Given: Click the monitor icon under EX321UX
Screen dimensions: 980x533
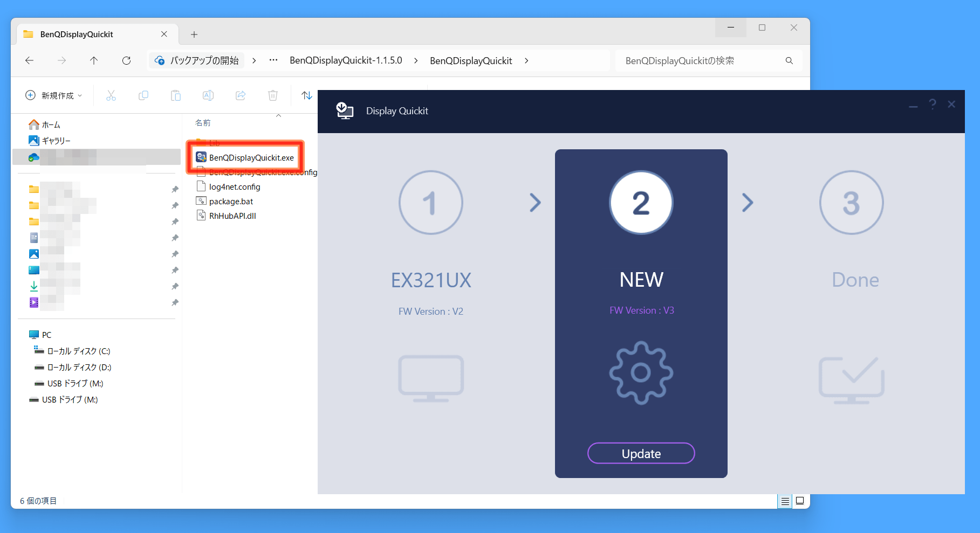Looking at the screenshot, I should point(430,378).
